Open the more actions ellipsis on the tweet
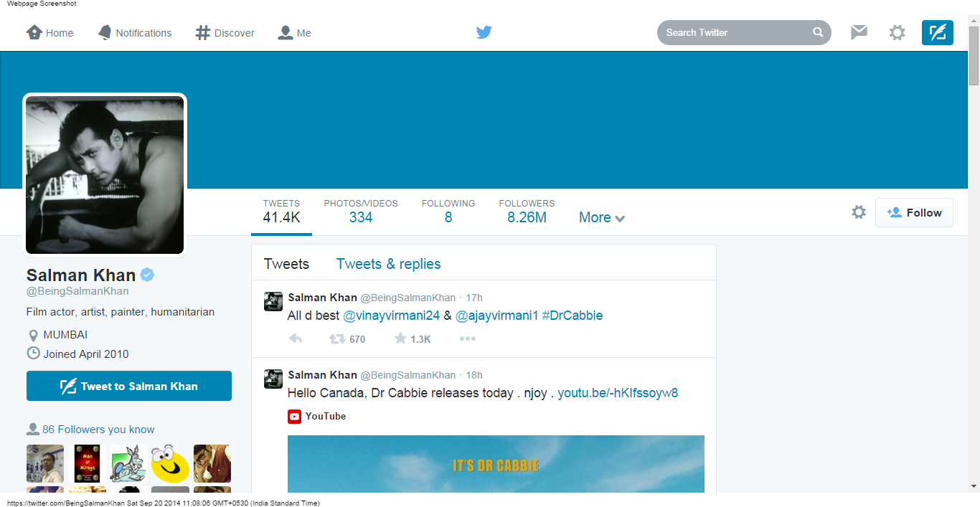The height and width of the screenshot is (507, 980). (467, 338)
